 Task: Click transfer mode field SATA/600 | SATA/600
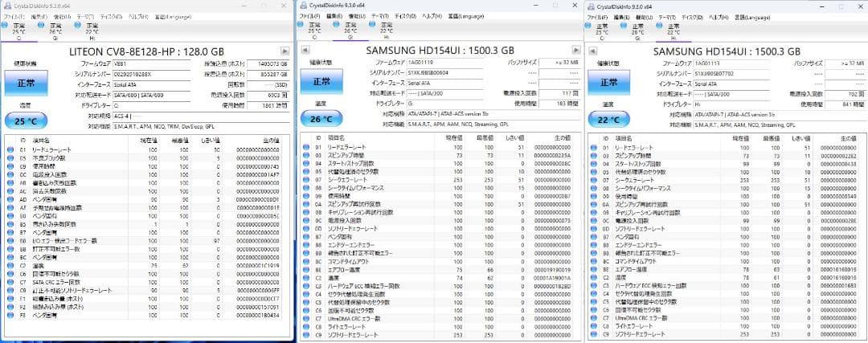coord(151,95)
